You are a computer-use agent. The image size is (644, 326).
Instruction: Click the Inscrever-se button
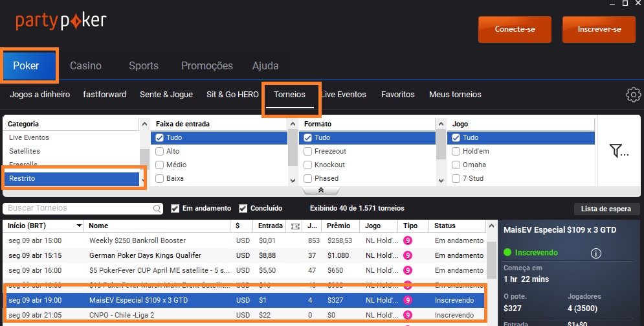pos(599,29)
